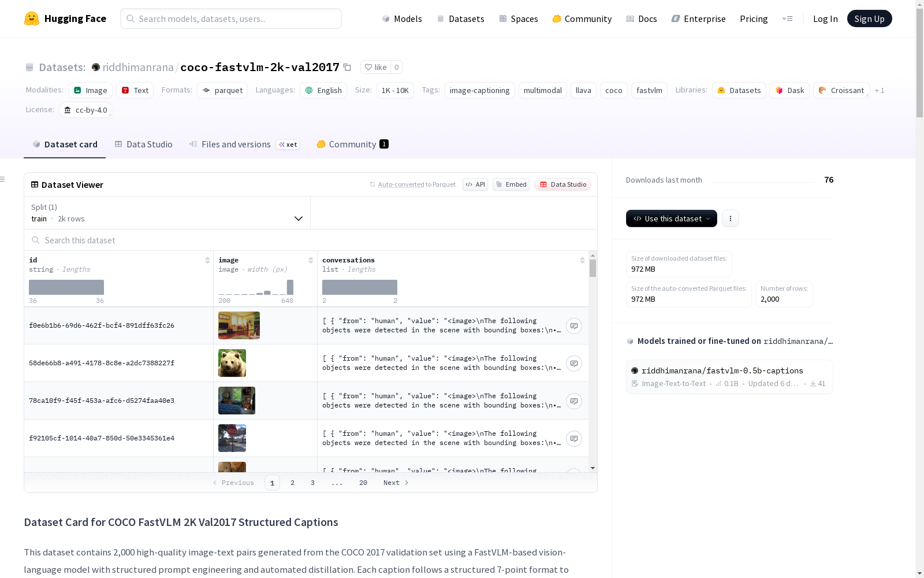Image resolution: width=924 pixels, height=578 pixels.
Task: Click the id lengths histogram bar
Action: (x=66, y=287)
